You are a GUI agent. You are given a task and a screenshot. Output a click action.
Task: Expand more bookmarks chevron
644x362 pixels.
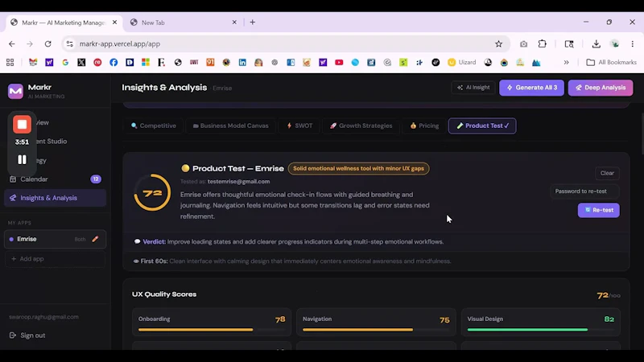566,63
